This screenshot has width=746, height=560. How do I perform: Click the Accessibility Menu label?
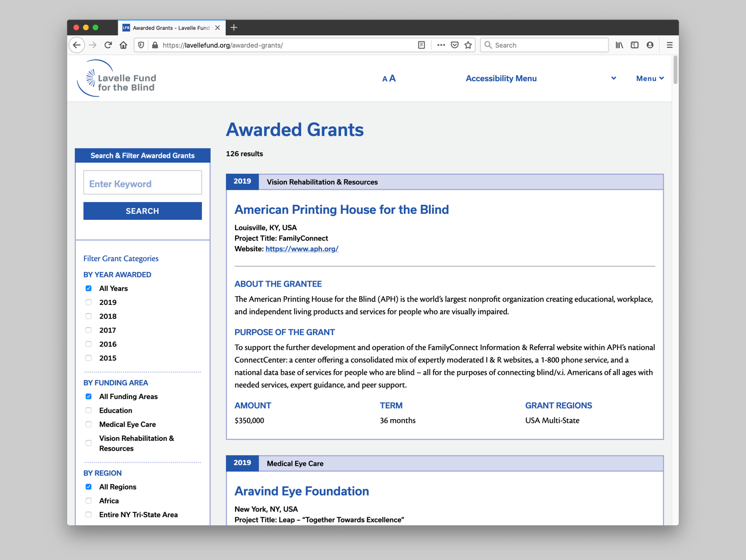(501, 79)
